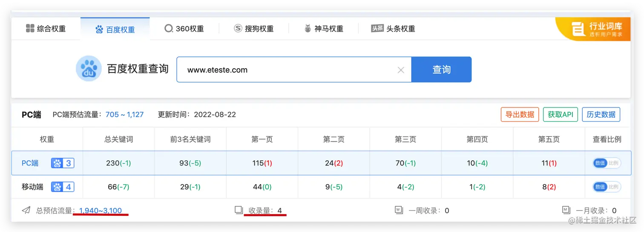Click the 综合权重 grid icon
644x232 pixels.
[x=30, y=29]
